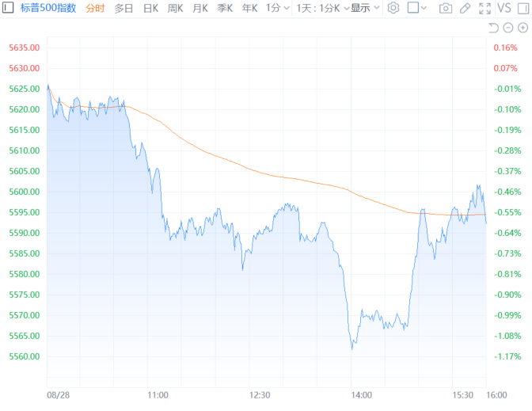Screen dimensions: 532x411
Task: Open the square layout selector
Action: point(417,8)
